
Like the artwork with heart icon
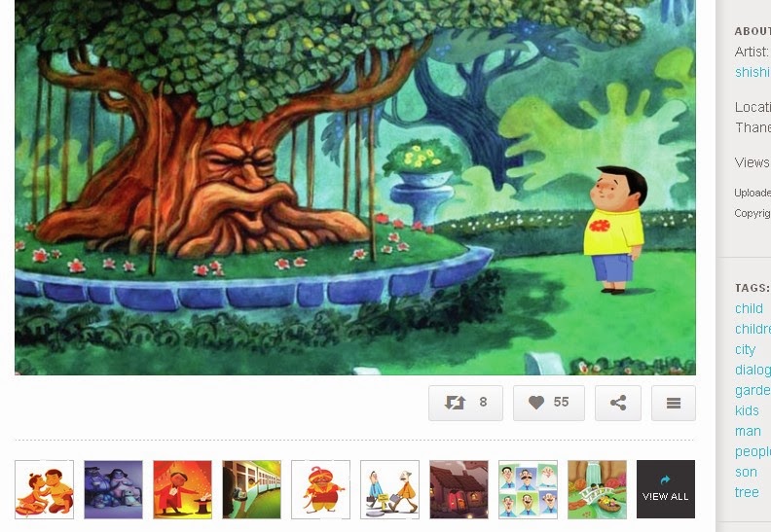click(549, 403)
